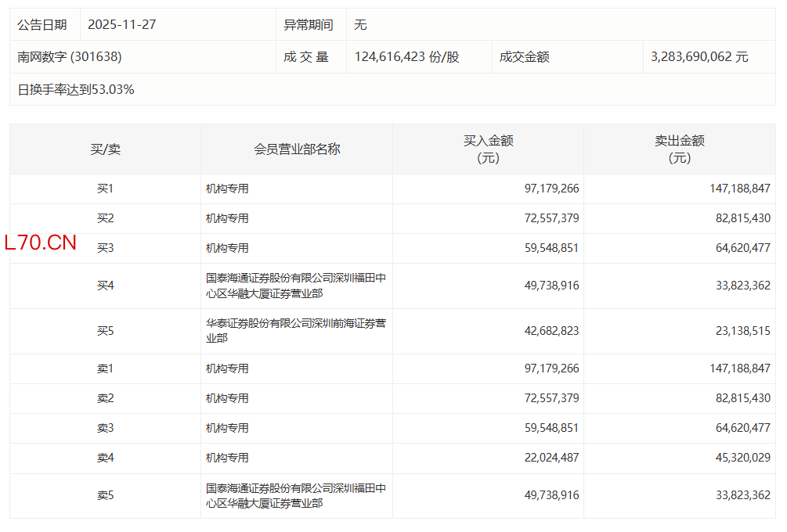The height and width of the screenshot is (532, 787).
Task: Open the L70.CN watermark link
Action: pos(41,243)
